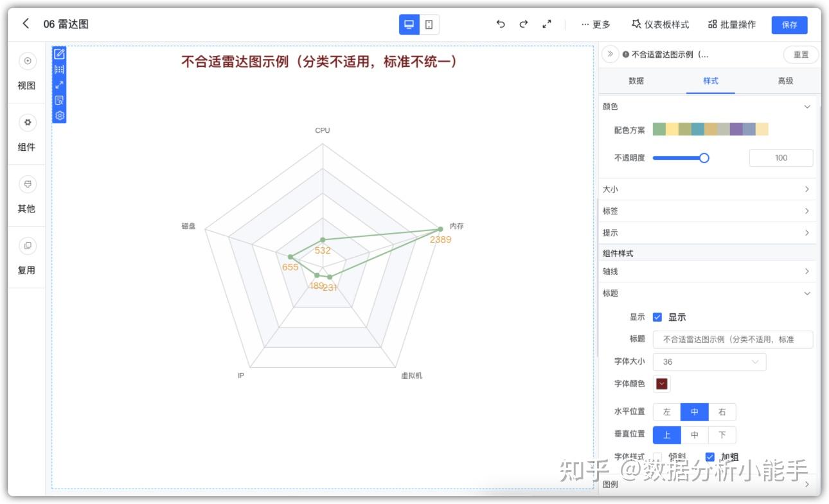Toggle the 加粗 bold checkbox
Viewport: 829px width, 504px height.
710,457
